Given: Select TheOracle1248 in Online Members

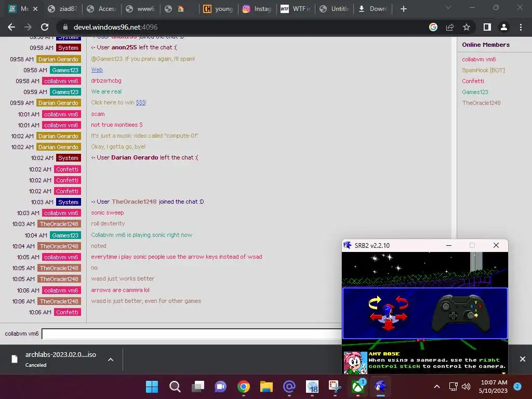Looking at the screenshot, I should click(x=481, y=103).
